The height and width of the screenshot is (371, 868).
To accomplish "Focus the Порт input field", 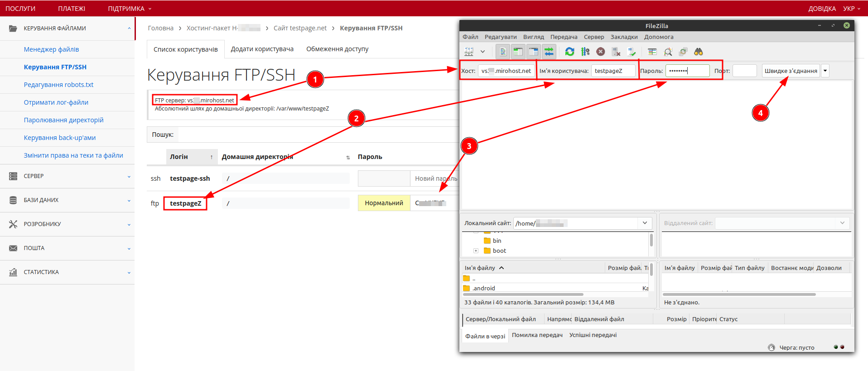I will tap(745, 71).
